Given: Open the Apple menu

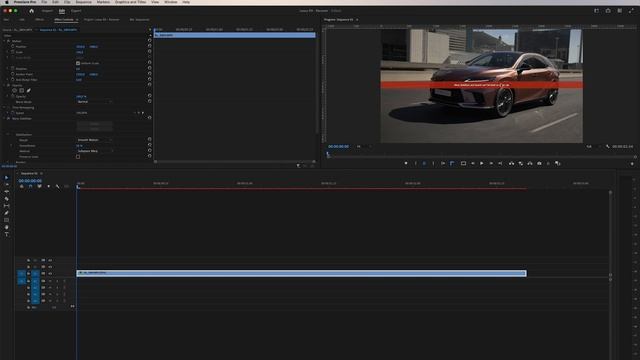Looking at the screenshot, I should (x=7, y=2).
